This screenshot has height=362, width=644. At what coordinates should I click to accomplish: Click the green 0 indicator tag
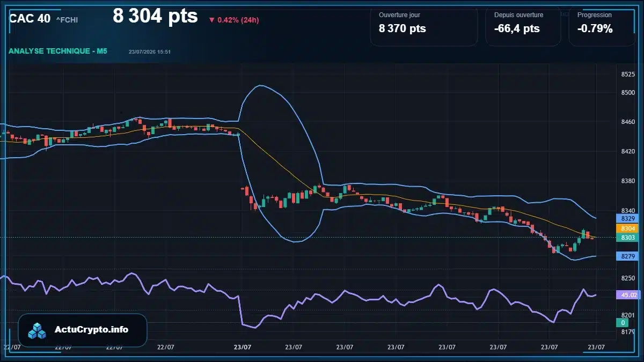pyautogui.click(x=623, y=323)
